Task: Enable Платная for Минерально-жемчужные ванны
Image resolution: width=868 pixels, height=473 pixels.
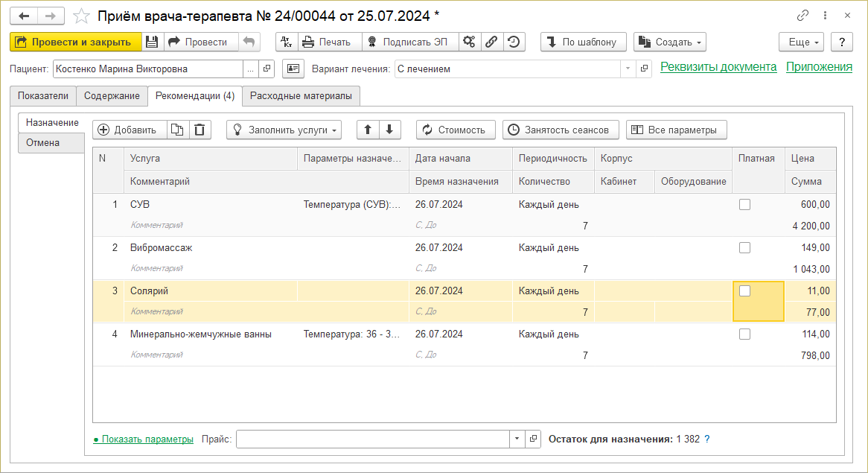Action: point(744,334)
